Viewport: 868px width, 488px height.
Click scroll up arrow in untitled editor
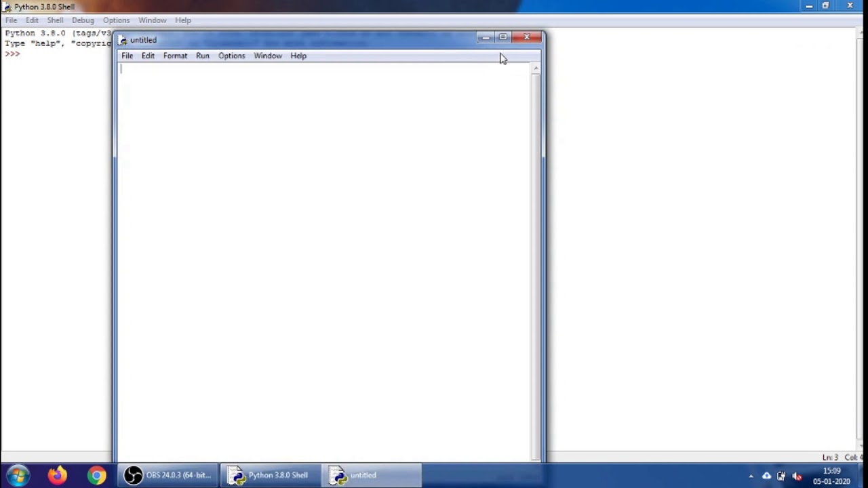click(536, 68)
